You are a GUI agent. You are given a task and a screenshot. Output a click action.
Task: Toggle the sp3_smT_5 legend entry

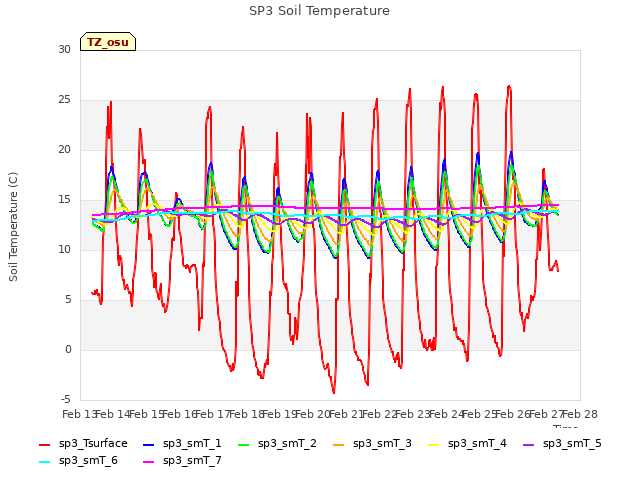tap(562, 443)
